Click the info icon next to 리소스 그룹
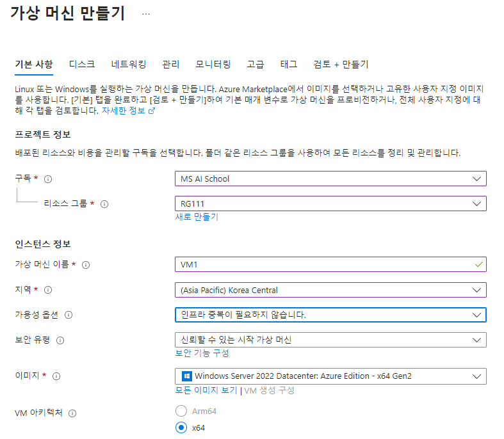504x439 pixels. pos(104,204)
